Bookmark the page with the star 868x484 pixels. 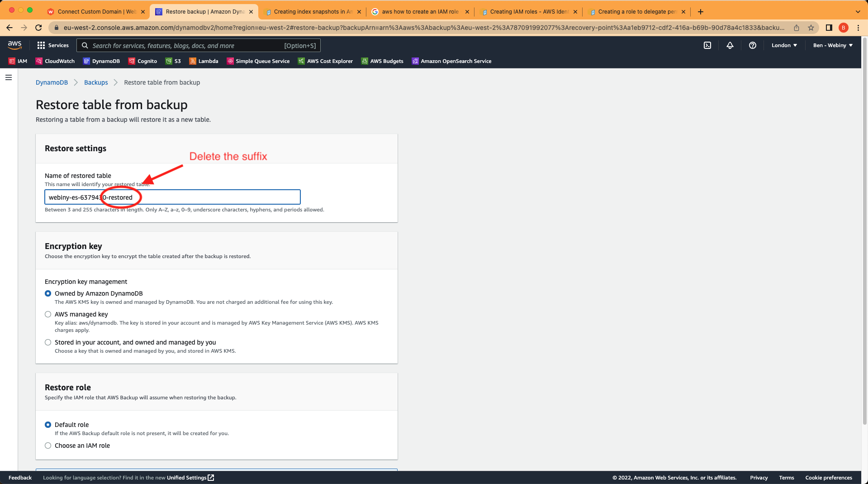click(x=810, y=27)
